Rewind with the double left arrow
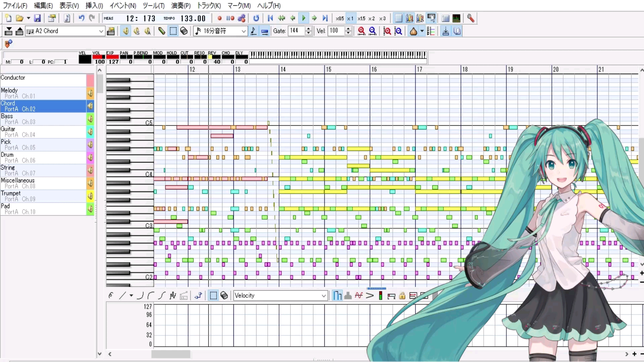Image resolution: width=644 pixels, height=362 pixels. tap(281, 18)
